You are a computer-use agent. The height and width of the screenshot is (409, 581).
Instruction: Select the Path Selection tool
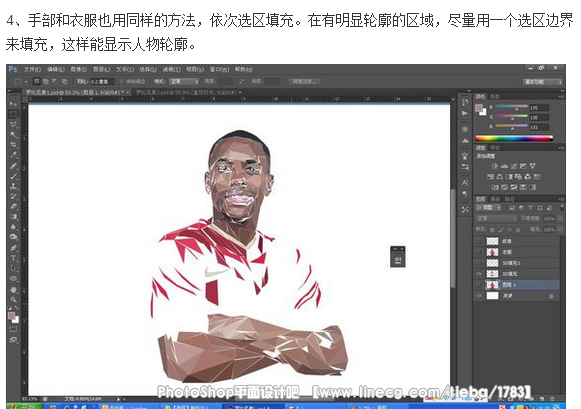[13, 268]
